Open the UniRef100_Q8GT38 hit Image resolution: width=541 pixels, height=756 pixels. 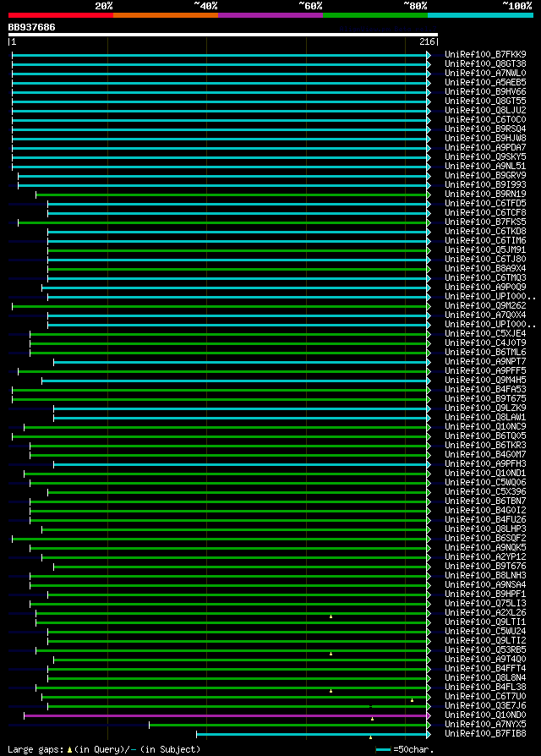485,63
